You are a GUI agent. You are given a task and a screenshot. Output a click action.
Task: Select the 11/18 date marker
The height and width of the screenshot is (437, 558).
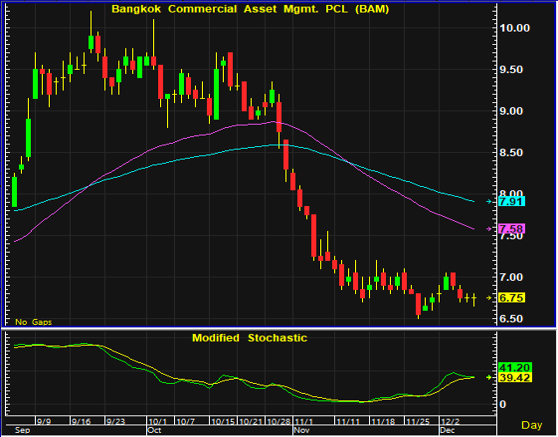click(x=383, y=421)
